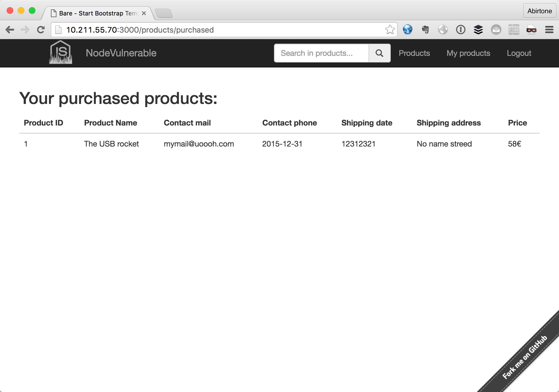Screen dimensions: 559x392
Task: Click the Logout link
Action: [519, 53]
